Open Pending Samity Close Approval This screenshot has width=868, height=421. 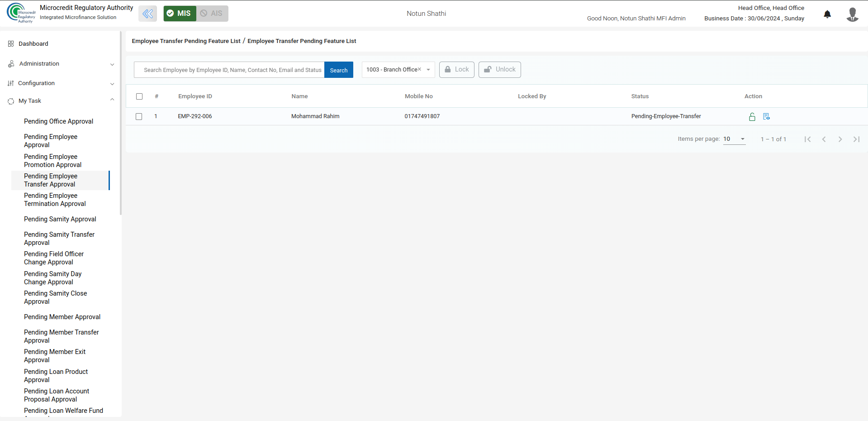(x=55, y=297)
